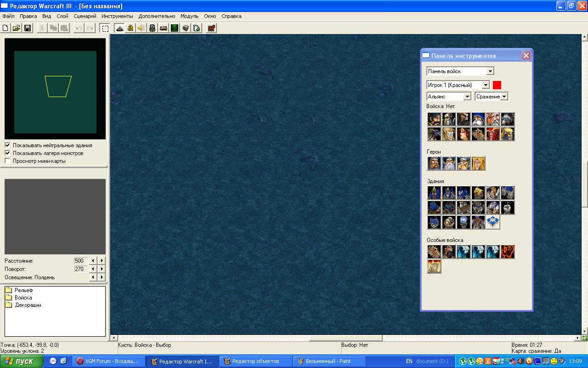Open the AI editor green face icon
Viewport: 588px width, 368px height.
click(175, 28)
